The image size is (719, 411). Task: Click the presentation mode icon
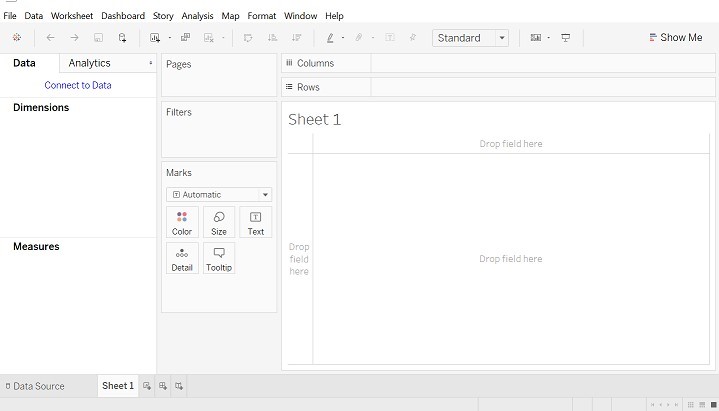pos(565,38)
